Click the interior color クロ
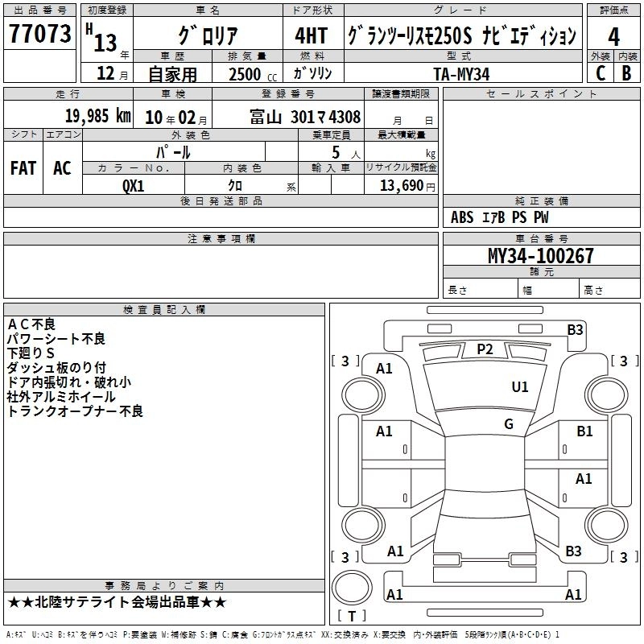644x644 pixels. [235, 185]
